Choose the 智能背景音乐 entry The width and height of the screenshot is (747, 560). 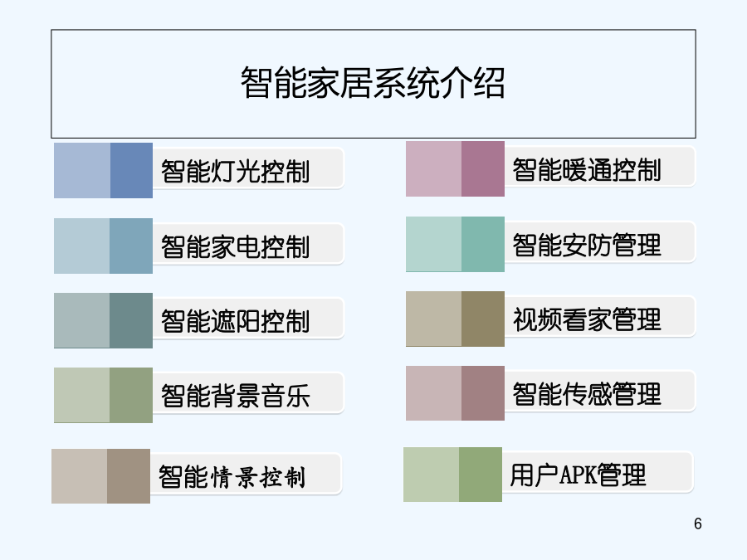[x=247, y=393]
